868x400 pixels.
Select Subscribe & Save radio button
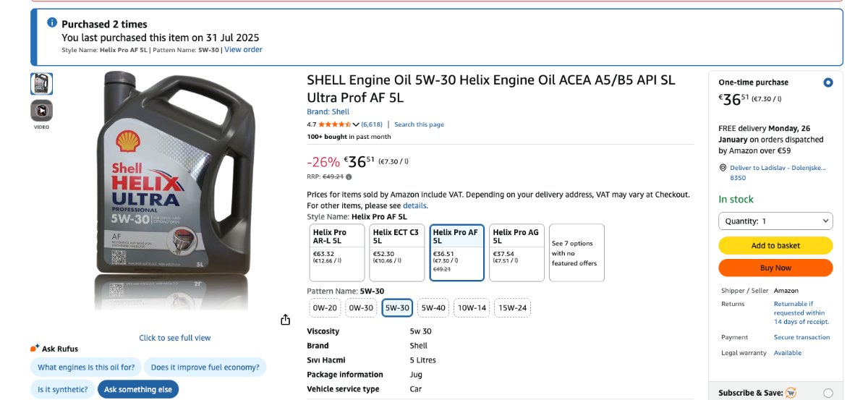pyautogui.click(x=828, y=393)
